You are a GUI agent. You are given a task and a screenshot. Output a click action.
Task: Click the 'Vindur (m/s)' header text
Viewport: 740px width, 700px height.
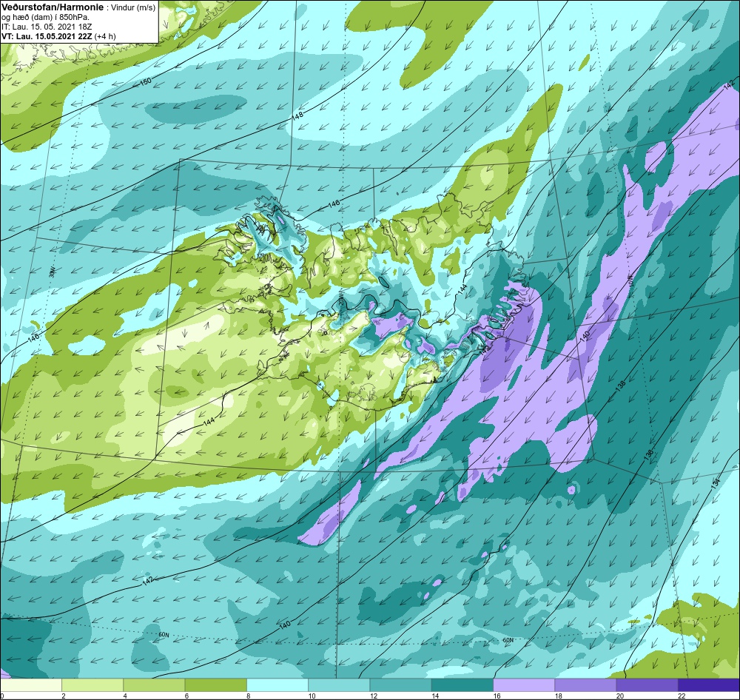click(x=132, y=7)
